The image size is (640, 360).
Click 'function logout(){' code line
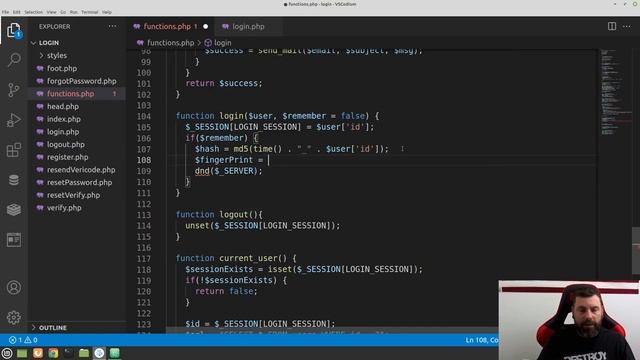[x=219, y=215]
